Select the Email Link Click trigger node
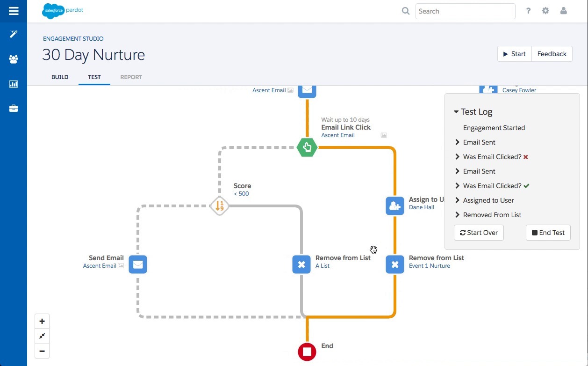This screenshot has height=366, width=588. (307, 147)
